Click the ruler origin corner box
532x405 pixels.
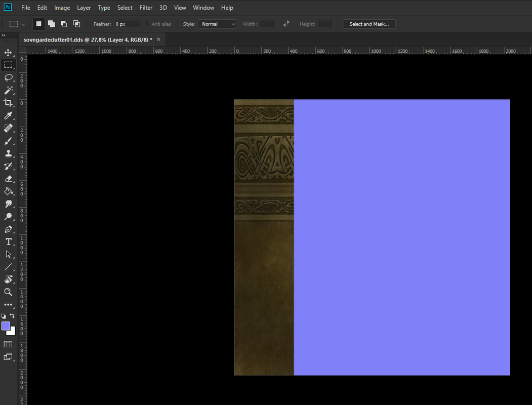pyautogui.click(x=23, y=51)
